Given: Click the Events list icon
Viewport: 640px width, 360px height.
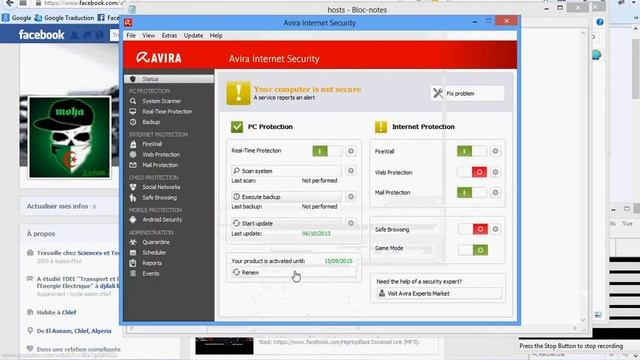Looking at the screenshot, I should 133,273.
